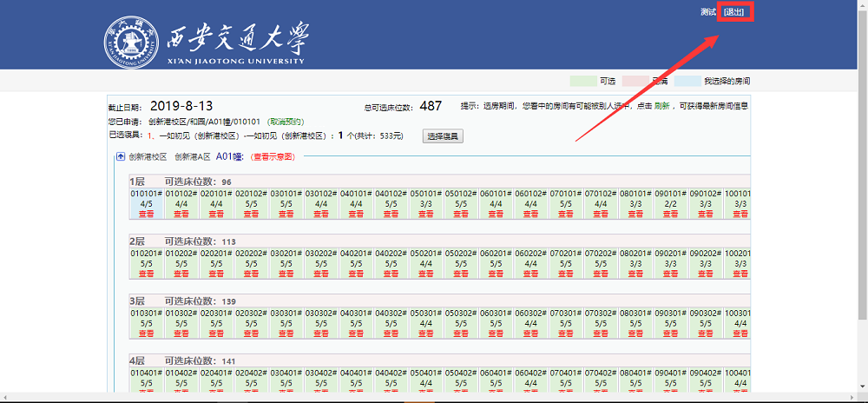Click 查看 under room 050101#
The image size is (868, 403).
(x=426, y=213)
